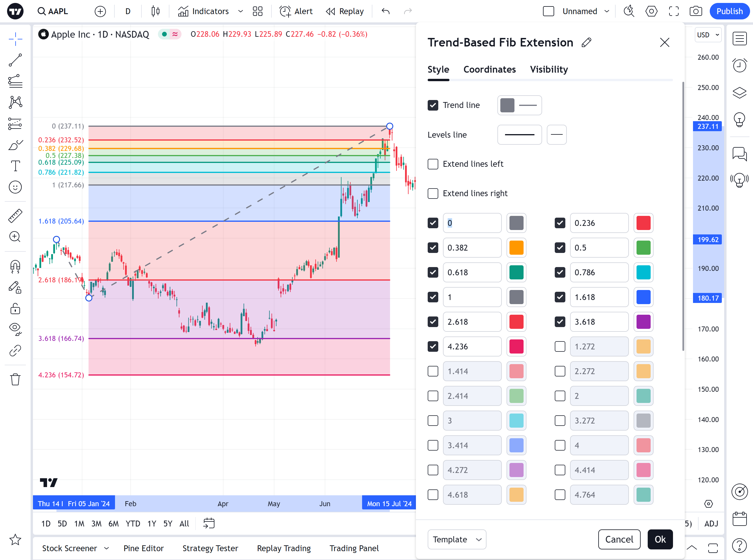The width and height of the screenshot is (753, 560).
Task: Open the orange 0.382 level color swatch
Action: coord(516,248)
